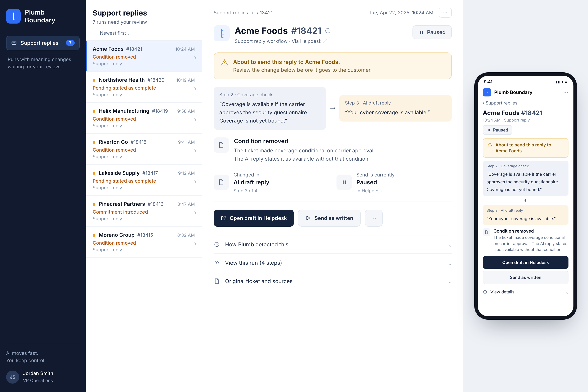Click the chevron on Helix Manufacturing row
The height and width of the screenshot is (392, 588).
pyautogui.click(x=195, y=120)
